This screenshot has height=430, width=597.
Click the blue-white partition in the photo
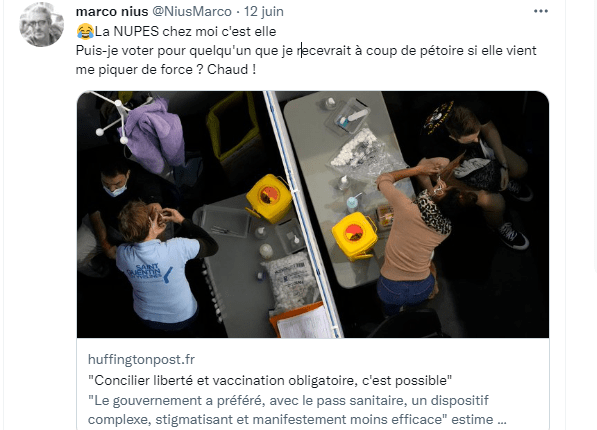click(303, 213)
